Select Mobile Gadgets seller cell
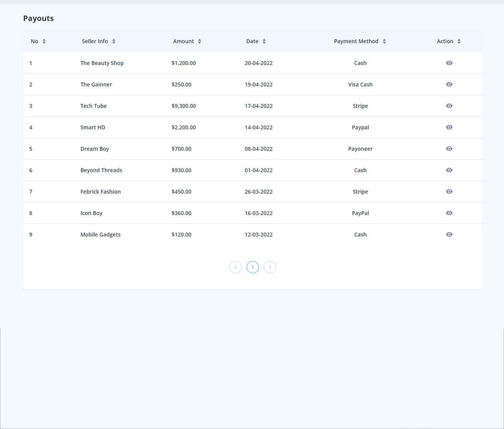The image size is (504, 429). point(100,235)
